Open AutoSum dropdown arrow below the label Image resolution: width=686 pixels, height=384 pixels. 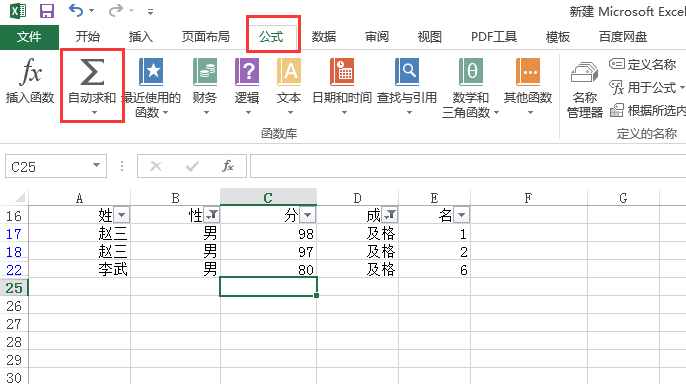pos(93,113)
